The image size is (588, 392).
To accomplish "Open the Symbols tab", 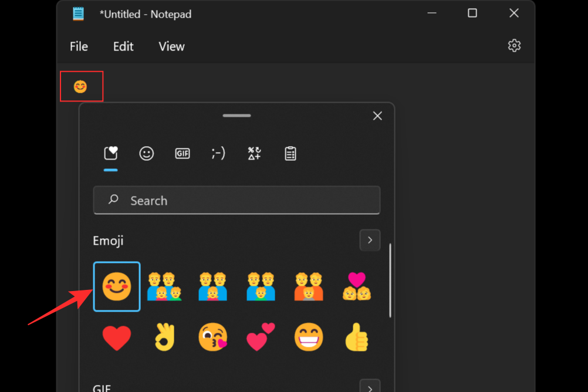I will pyautogui.click(x=254, y=153).
